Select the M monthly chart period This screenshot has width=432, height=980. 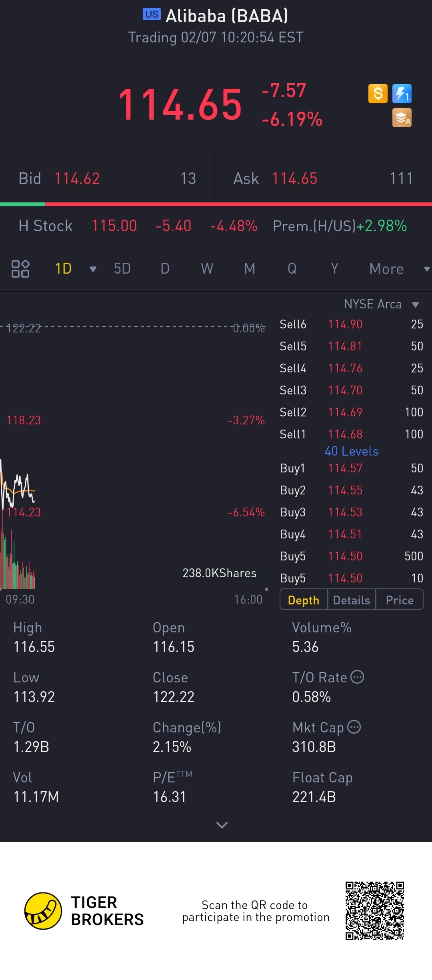[250, 268]
